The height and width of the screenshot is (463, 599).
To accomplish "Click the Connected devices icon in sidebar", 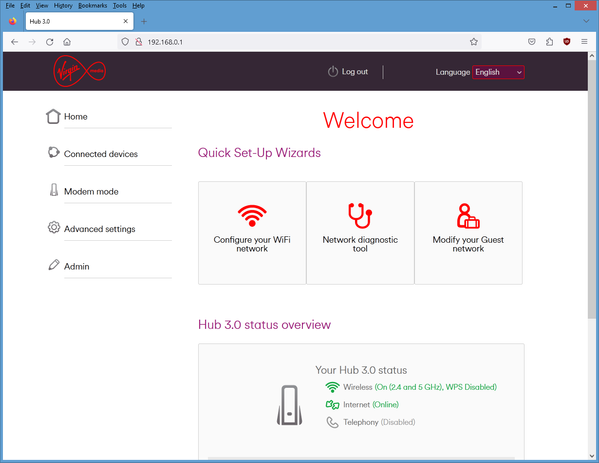I will pos(53,152).
